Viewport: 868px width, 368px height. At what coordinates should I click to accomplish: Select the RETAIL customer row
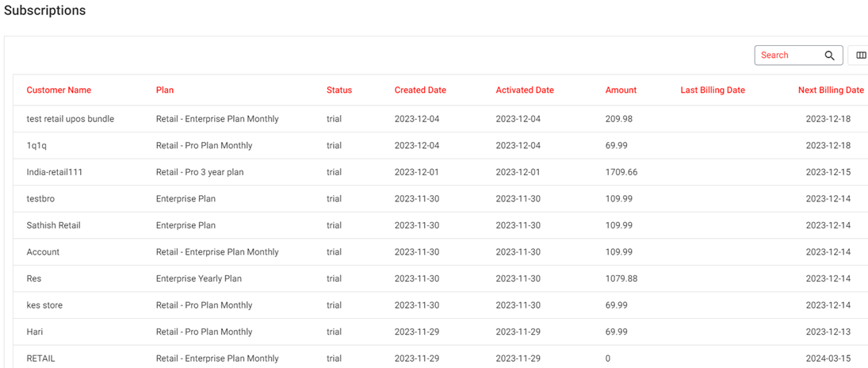pyautogui.click(x=41, y=358)
